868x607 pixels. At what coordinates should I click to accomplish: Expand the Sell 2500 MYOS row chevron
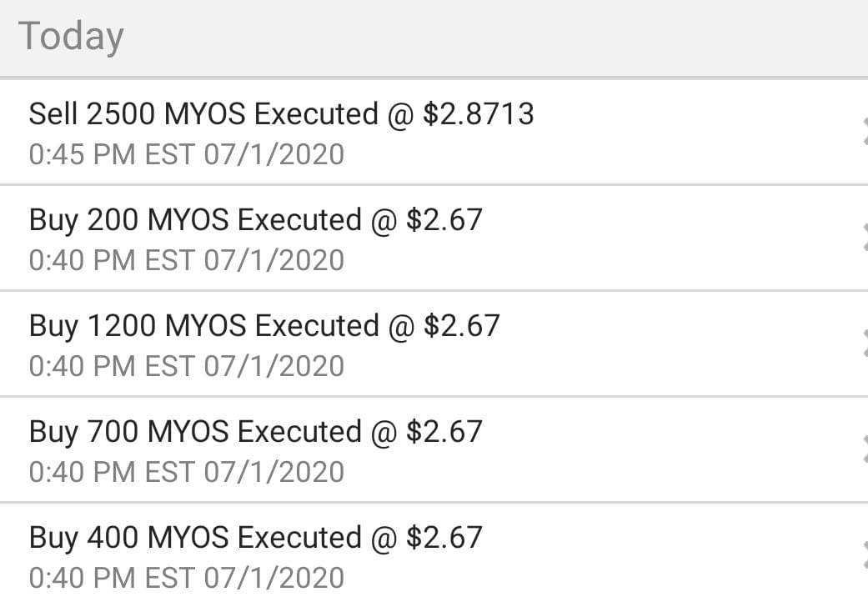862,132
